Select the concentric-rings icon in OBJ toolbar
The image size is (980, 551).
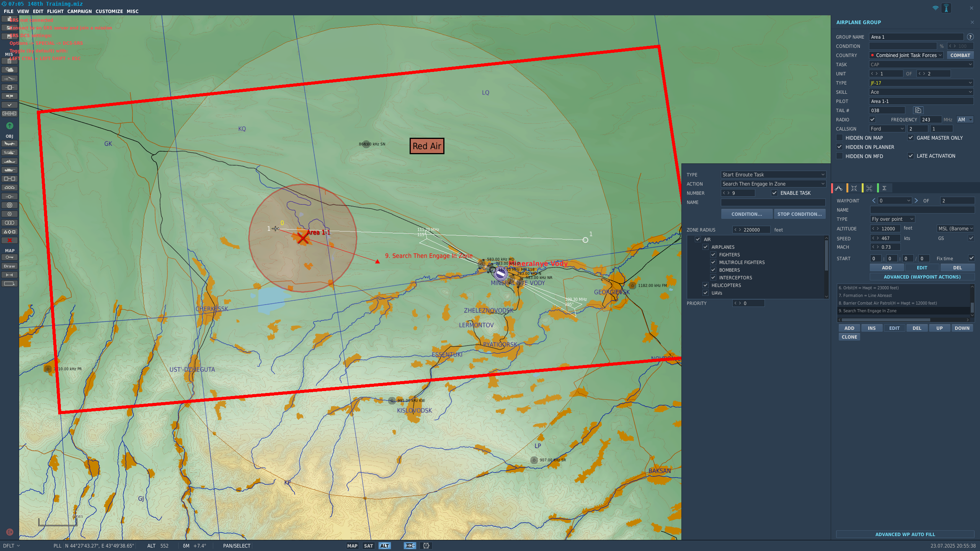point(10,205)
